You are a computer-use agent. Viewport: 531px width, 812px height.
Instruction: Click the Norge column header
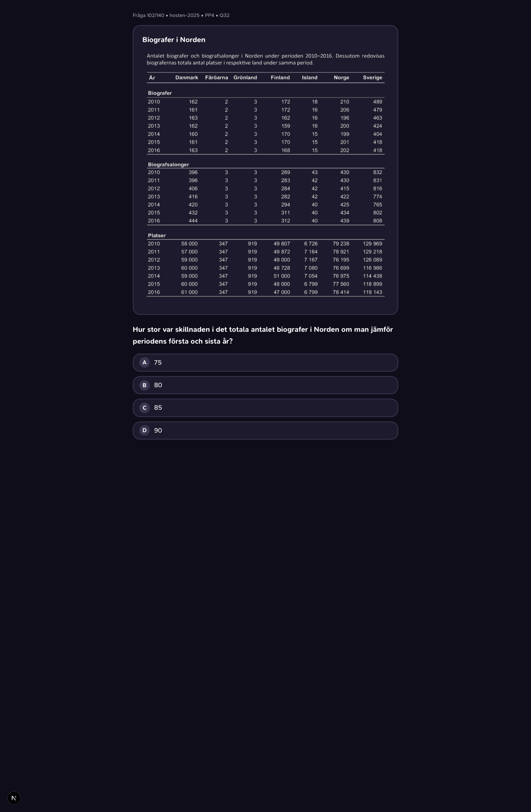click(x=341, y=78)
